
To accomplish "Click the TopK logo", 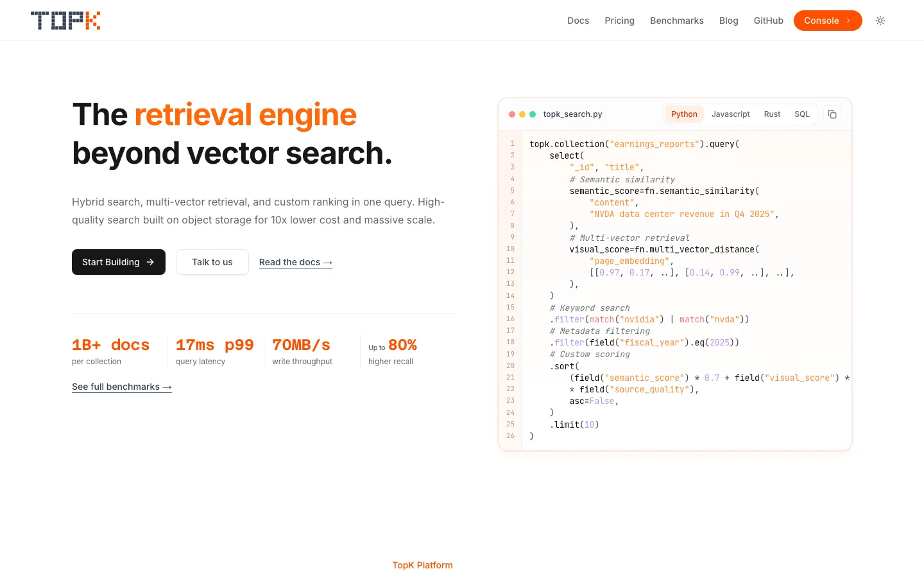I will 65,21.
